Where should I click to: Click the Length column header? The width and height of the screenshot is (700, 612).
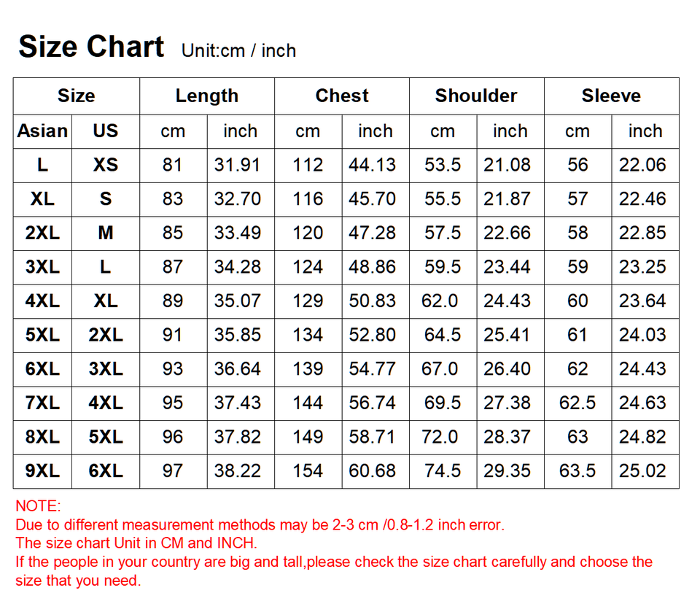[207, 96]
